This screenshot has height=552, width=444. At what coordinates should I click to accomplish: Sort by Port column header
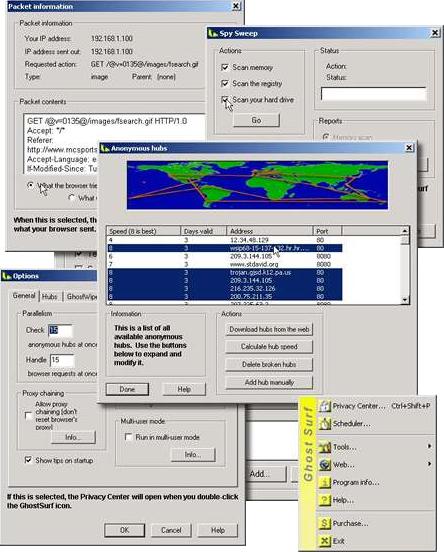pyautogui.click(x=327, y=231)
